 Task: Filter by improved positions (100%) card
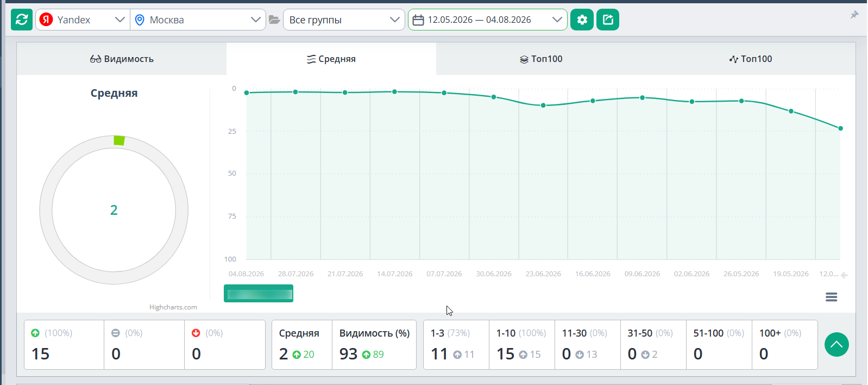point(64,345)
